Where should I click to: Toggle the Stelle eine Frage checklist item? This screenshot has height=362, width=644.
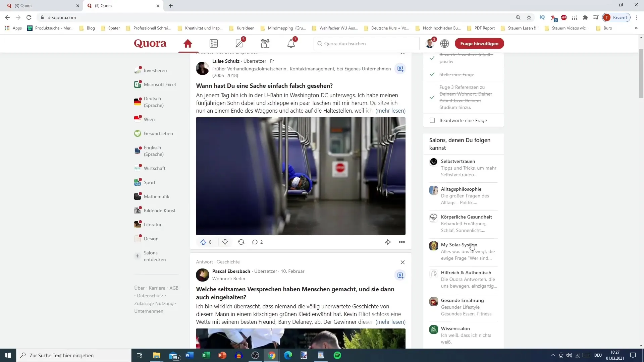coord(432,74)
